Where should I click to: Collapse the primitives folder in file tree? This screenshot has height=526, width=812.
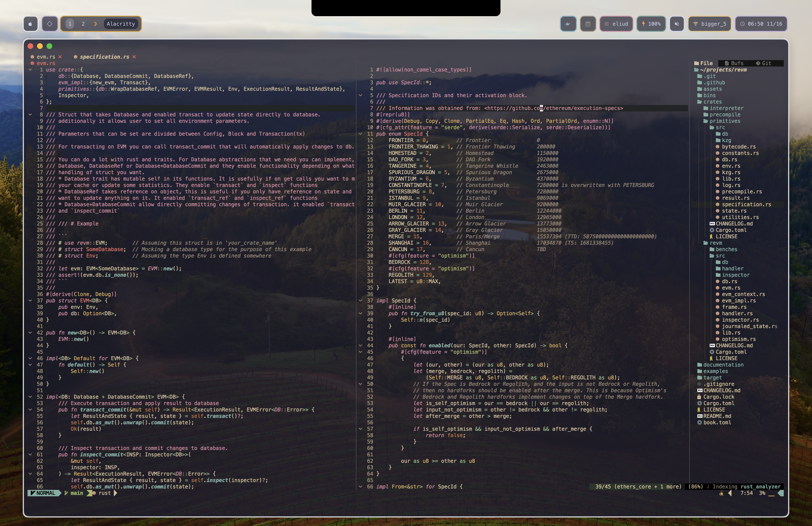[x=725, y=121]
